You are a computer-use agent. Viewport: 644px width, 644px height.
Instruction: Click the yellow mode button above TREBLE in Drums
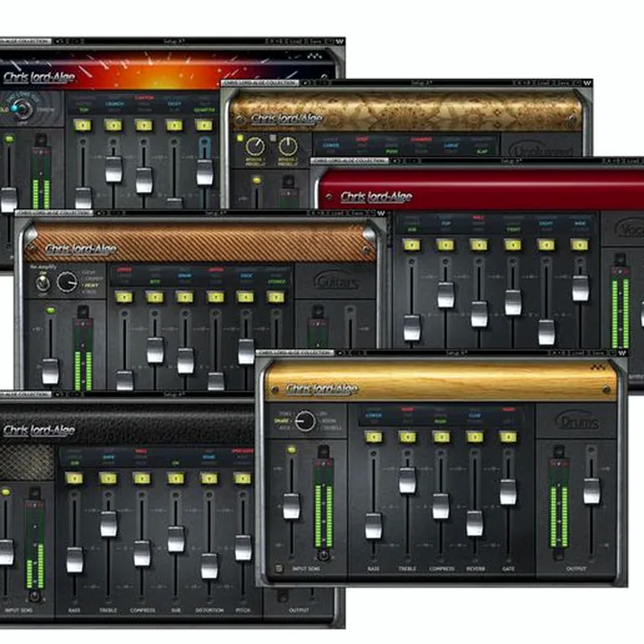[x=408, y=437]
